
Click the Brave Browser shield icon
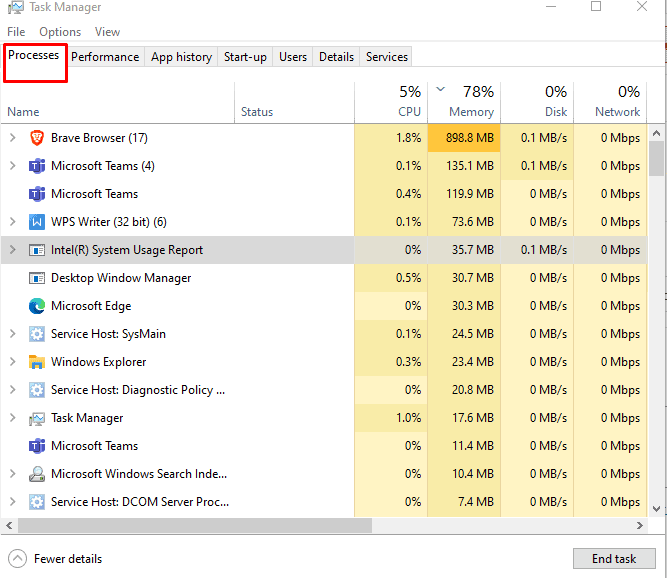[37, 138]
